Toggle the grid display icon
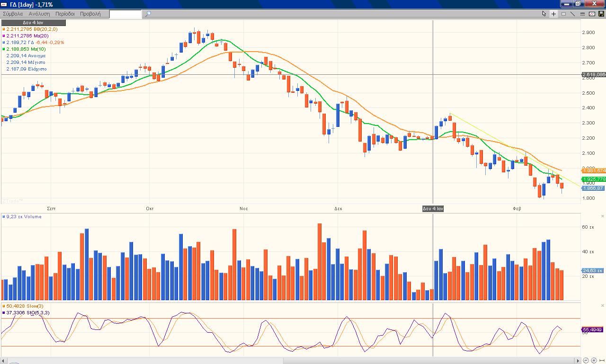Image resolution: width=606 pixels, height=364 pixels. coord(563,14)
